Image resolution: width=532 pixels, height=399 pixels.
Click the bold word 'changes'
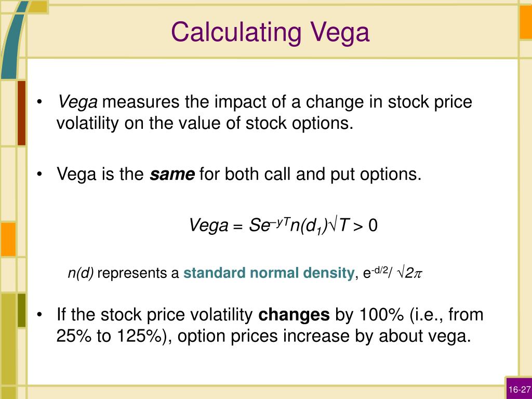point(294,314)
